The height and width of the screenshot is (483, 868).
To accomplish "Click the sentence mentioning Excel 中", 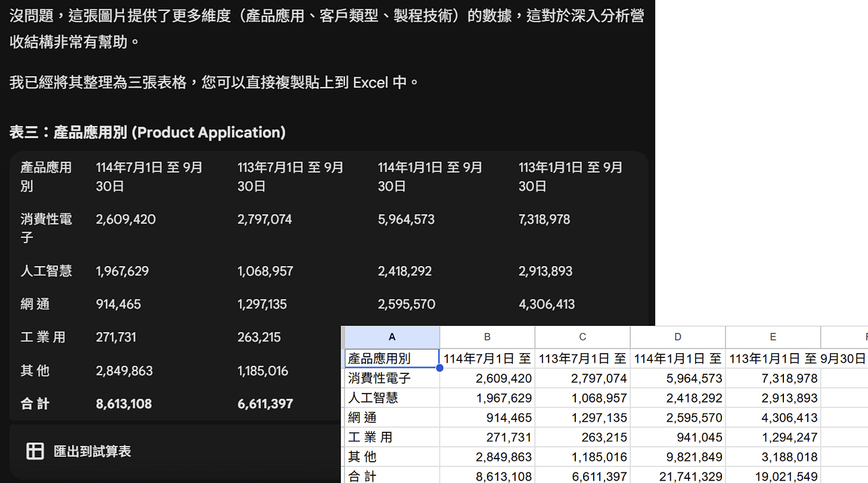I will (215, 82).
